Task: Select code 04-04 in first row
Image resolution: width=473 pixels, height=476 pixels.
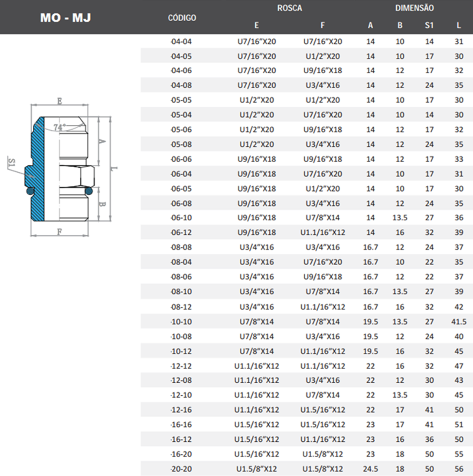Action: click(x=181, y=42)
